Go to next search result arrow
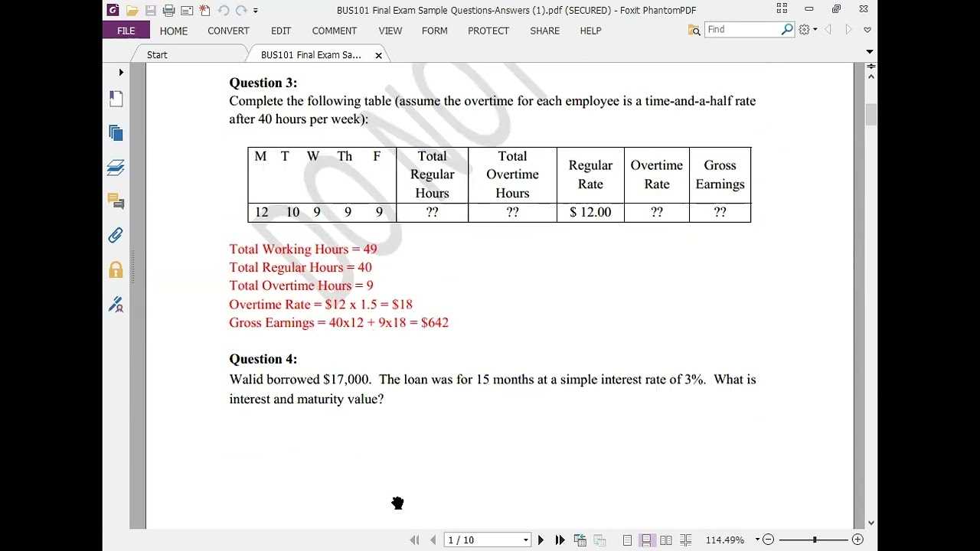Image resolution: width=980 pixels, height=551 pixels. pos(848,30)
